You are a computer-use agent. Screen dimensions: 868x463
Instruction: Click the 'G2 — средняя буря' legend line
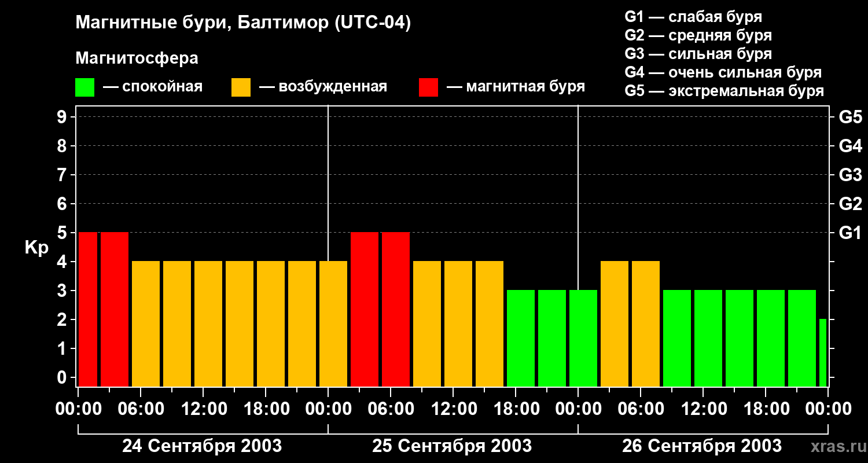[x=698, y=35]
